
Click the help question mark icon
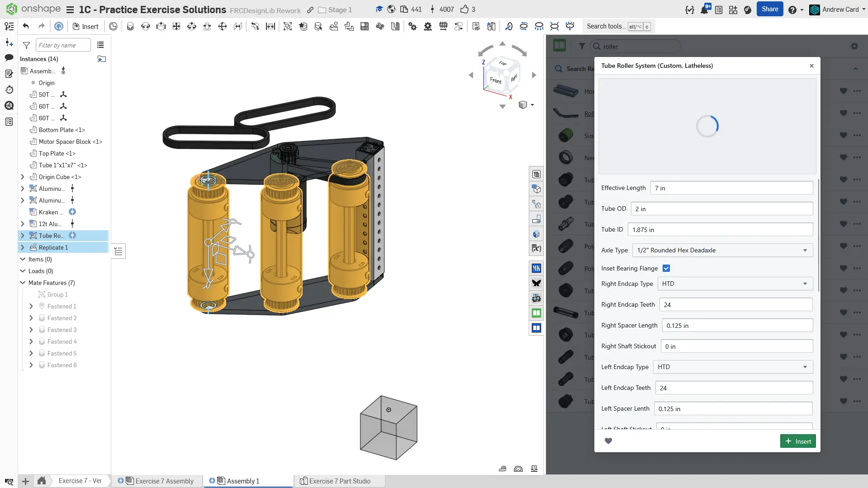792,9
